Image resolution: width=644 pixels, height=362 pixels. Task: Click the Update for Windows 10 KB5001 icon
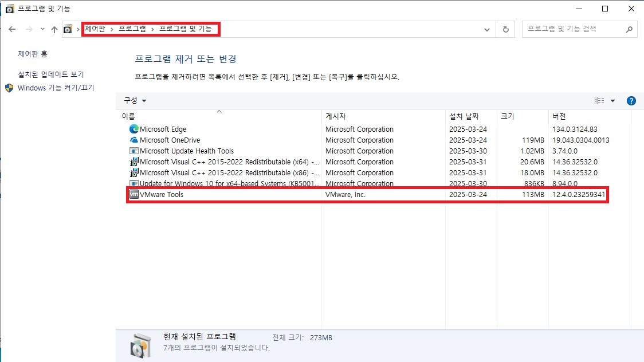point(134,183)
